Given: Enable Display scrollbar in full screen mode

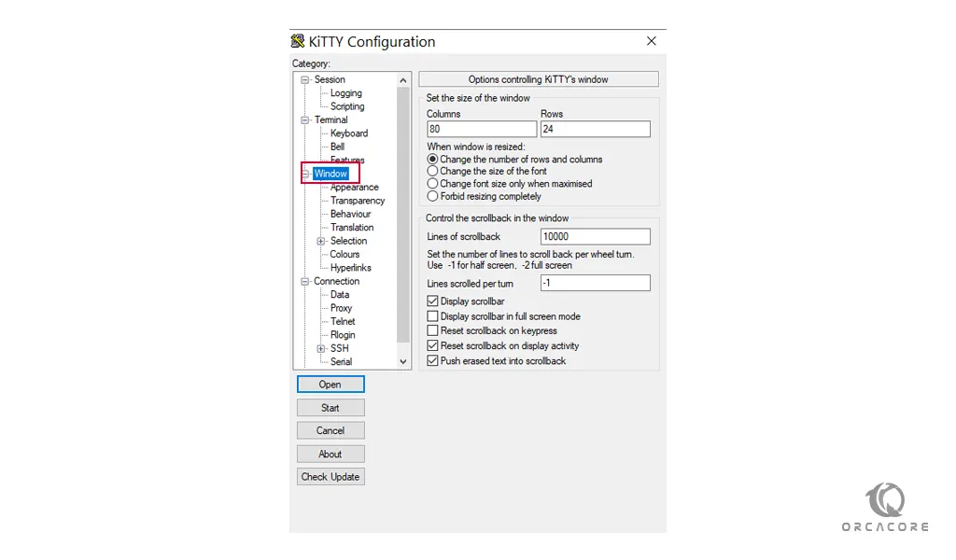Looking at the screenshot, I should [x=432, y=316].
